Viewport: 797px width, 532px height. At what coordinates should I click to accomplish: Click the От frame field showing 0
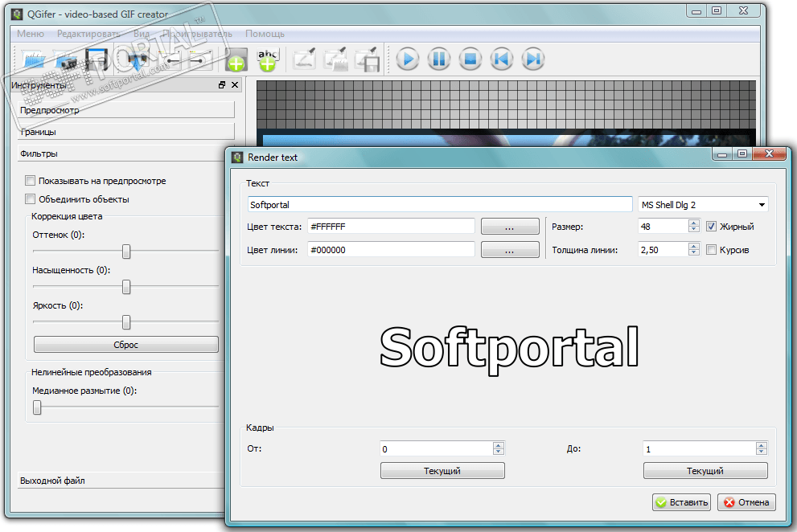pyautogui.click(x=437, y=448)
